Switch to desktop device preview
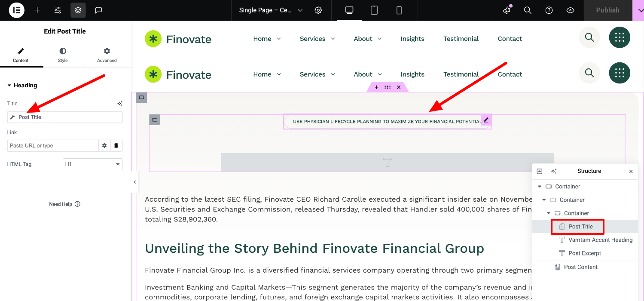This screenshot has width=644, height=301. coord(349,10)
